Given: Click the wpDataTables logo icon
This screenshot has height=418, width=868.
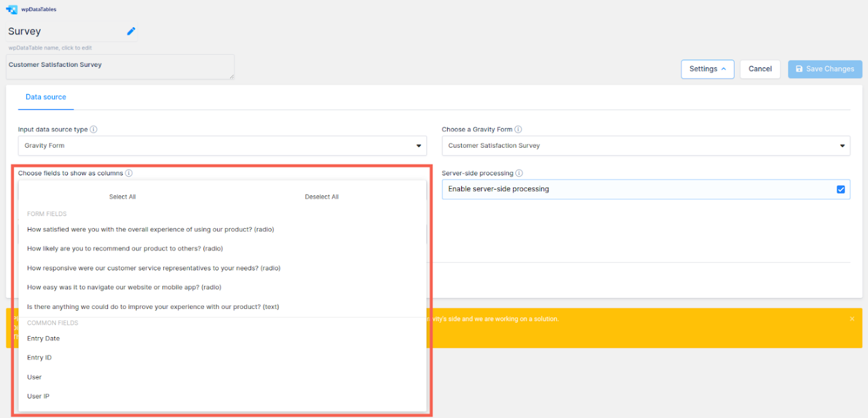Looking at the screenshot, I should [12, 10].
